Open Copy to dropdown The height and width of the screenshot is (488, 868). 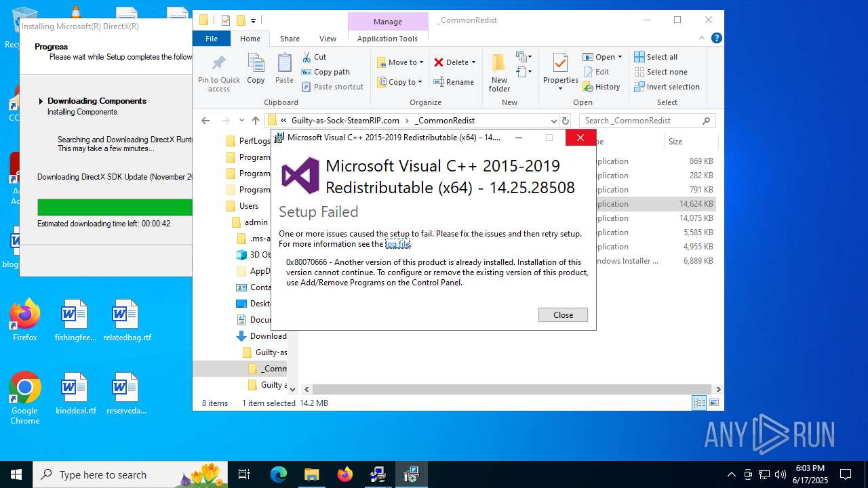pyautogui.click(x=400, y=82)
